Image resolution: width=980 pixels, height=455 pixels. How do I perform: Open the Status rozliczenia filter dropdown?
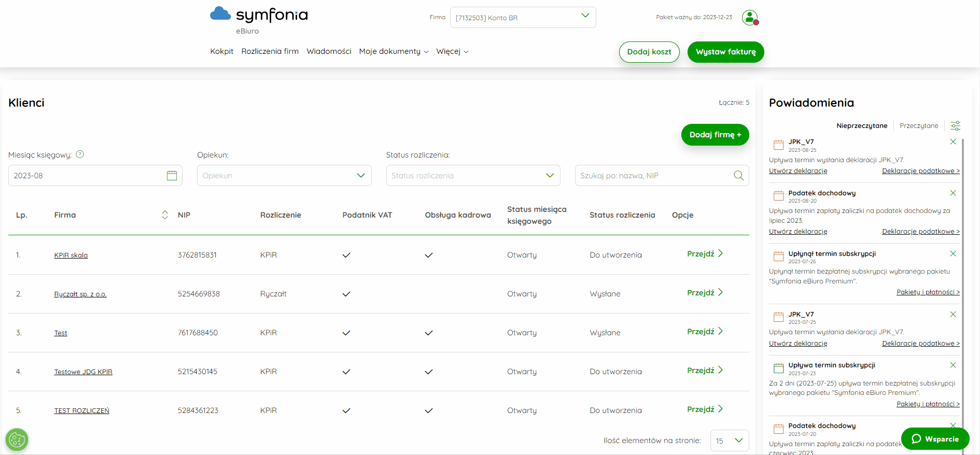point(473,176)
